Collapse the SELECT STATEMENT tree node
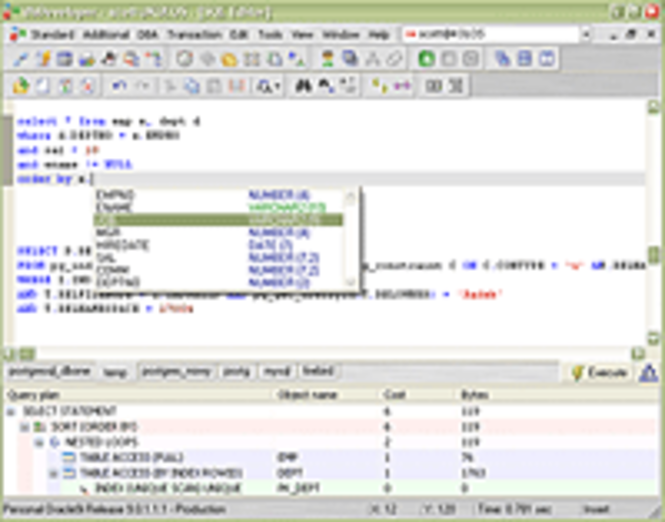This screenshot has width=665, height=522. pos(11,411)
